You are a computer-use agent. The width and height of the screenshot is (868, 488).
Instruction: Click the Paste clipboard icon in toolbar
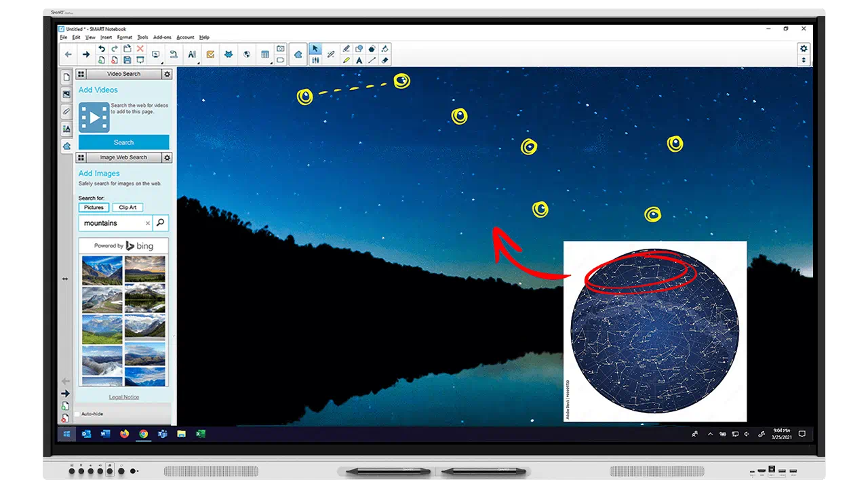127,49
